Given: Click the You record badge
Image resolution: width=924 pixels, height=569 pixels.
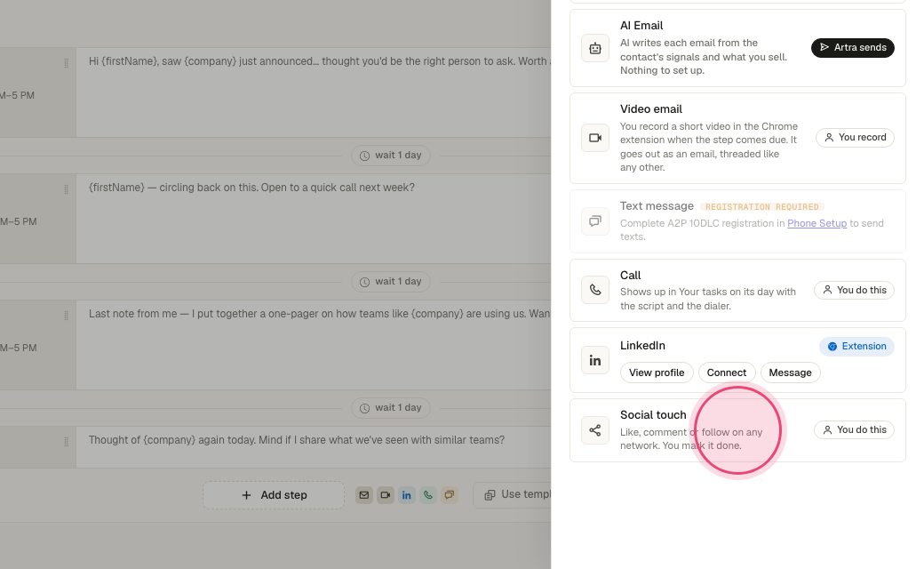Looking at the screenshot, I should 855,138.
